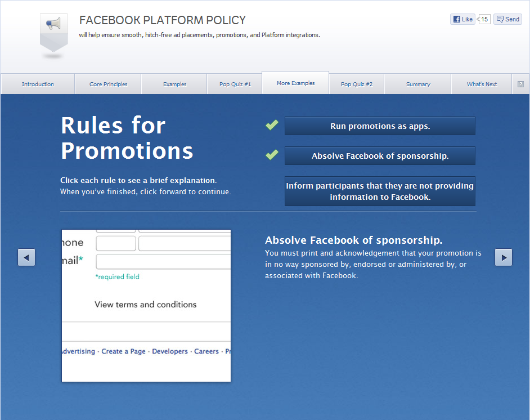Open the Summary tab
The width and height of the screenshot is (530, 420).
tap(418, 84)
